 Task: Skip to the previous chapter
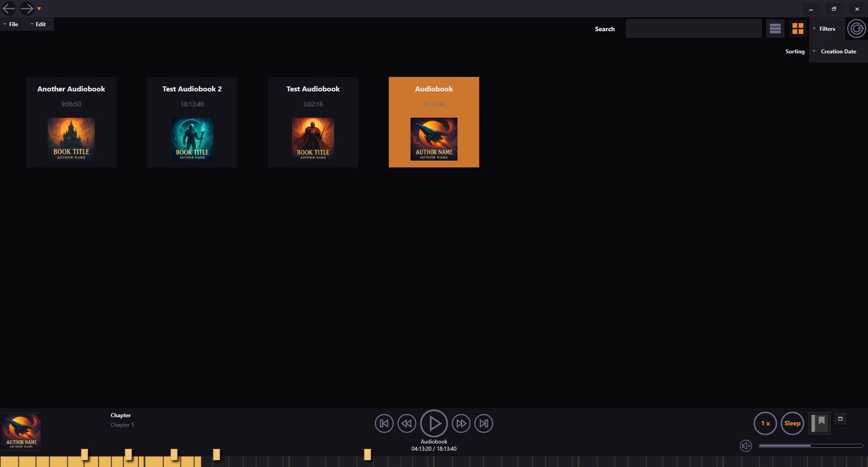[x=384, y=423]
